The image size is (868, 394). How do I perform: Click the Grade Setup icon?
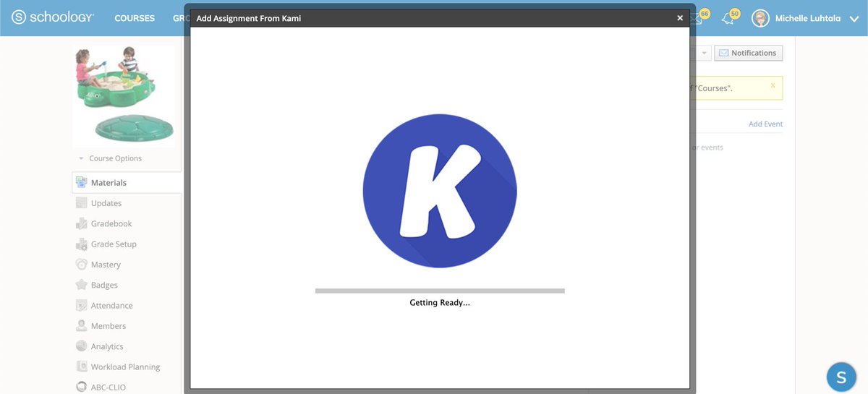tap(82, 244)
